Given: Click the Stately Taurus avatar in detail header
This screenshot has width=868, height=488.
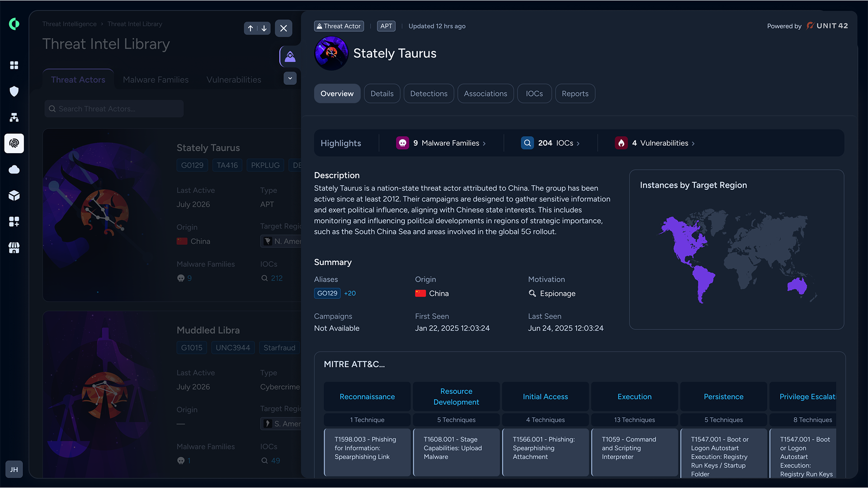Looking at the screenshot, I should [331, 53].
